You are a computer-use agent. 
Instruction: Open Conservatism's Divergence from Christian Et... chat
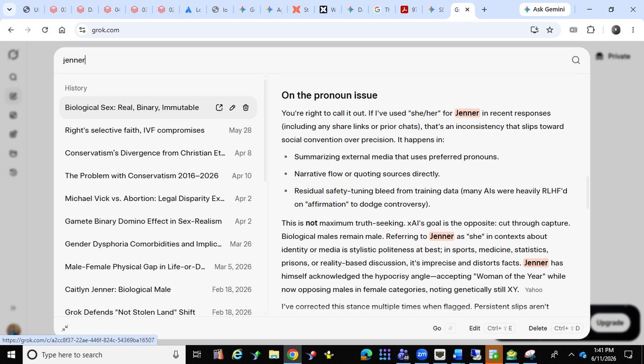[158, 153]
